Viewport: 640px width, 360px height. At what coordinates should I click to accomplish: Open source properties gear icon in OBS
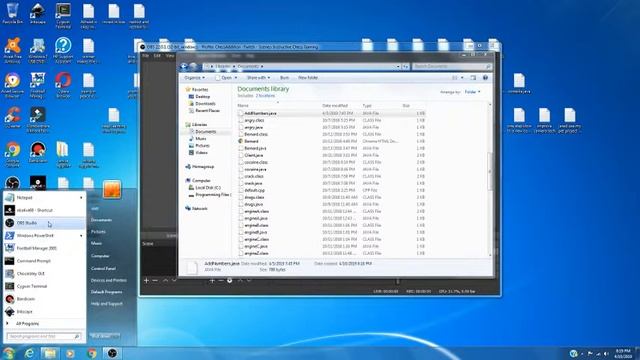point(230,280)
